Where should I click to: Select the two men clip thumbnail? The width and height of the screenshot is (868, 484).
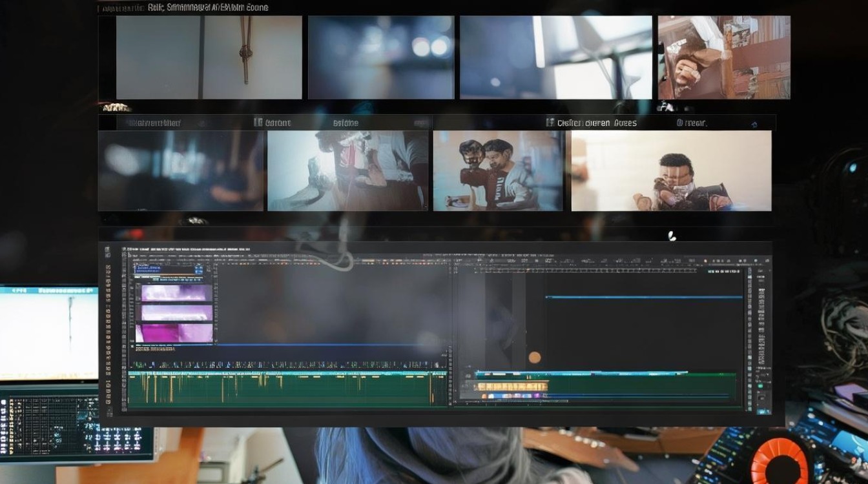(x=497, y=170)
